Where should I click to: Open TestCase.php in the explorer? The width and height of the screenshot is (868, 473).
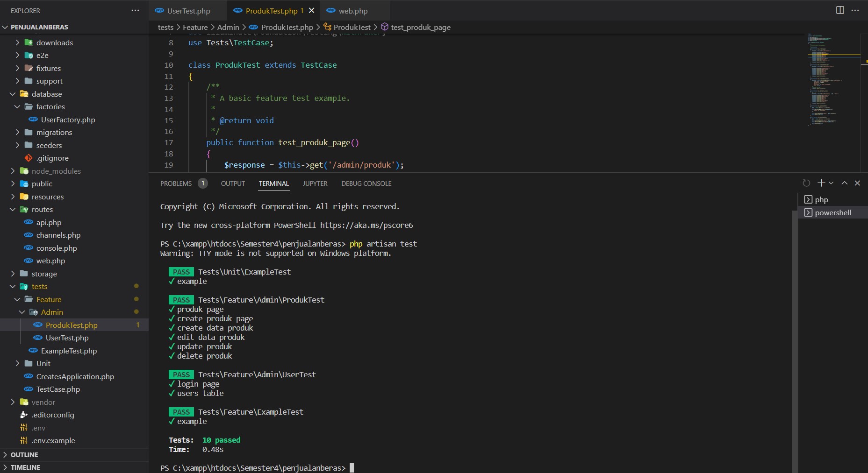click(x=74, y=389)
